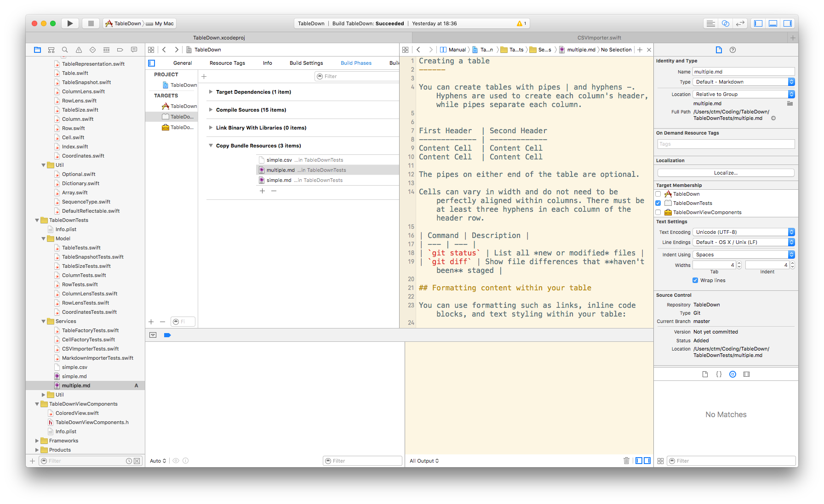Show only the variables view pane

pos(639,460)
